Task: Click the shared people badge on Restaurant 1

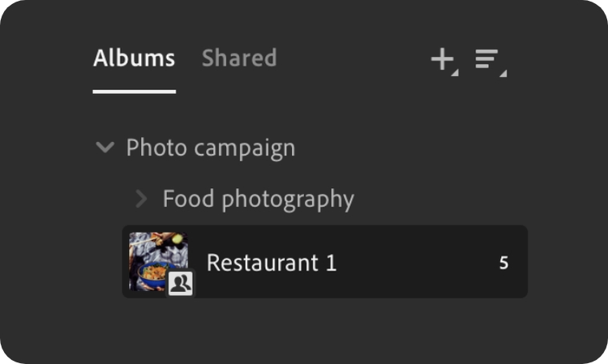Action: (180, 283)
